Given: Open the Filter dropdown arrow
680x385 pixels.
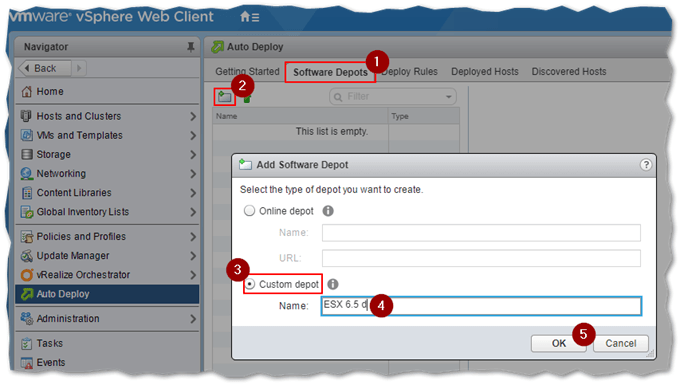Looking at the screenshot, I should (448, 96).
